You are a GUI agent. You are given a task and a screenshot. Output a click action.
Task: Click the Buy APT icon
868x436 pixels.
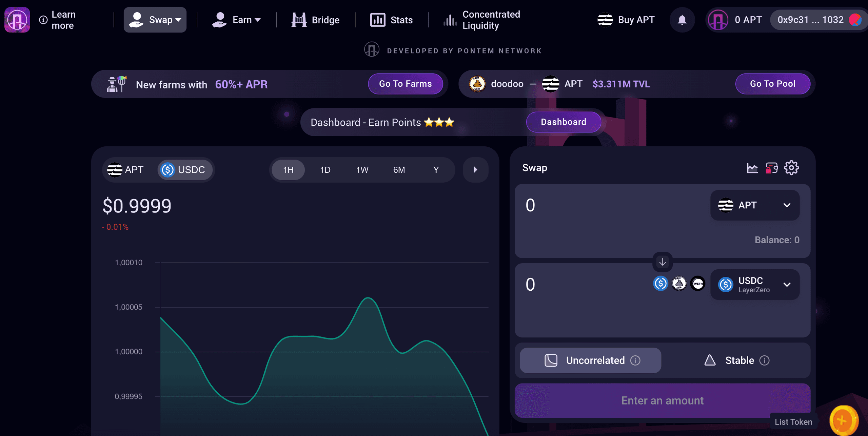[605, 20]
